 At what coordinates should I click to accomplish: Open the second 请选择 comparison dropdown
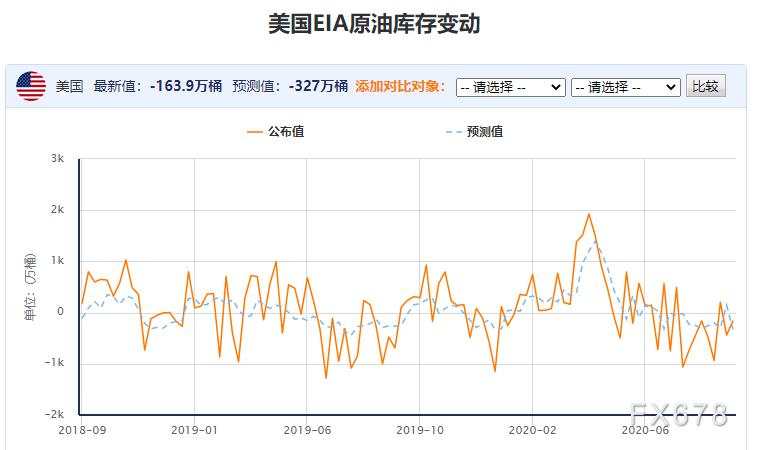pyautogui.click(x=626, y=87)
